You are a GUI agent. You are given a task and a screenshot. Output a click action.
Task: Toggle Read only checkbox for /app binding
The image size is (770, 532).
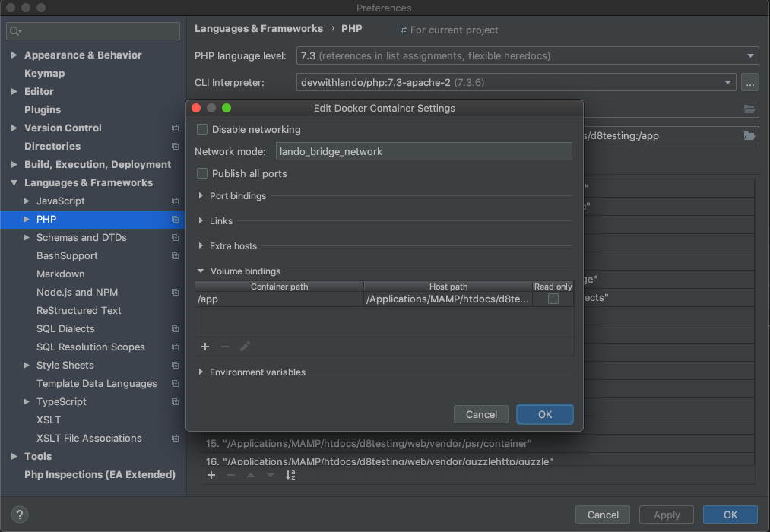tap(553, 299)
